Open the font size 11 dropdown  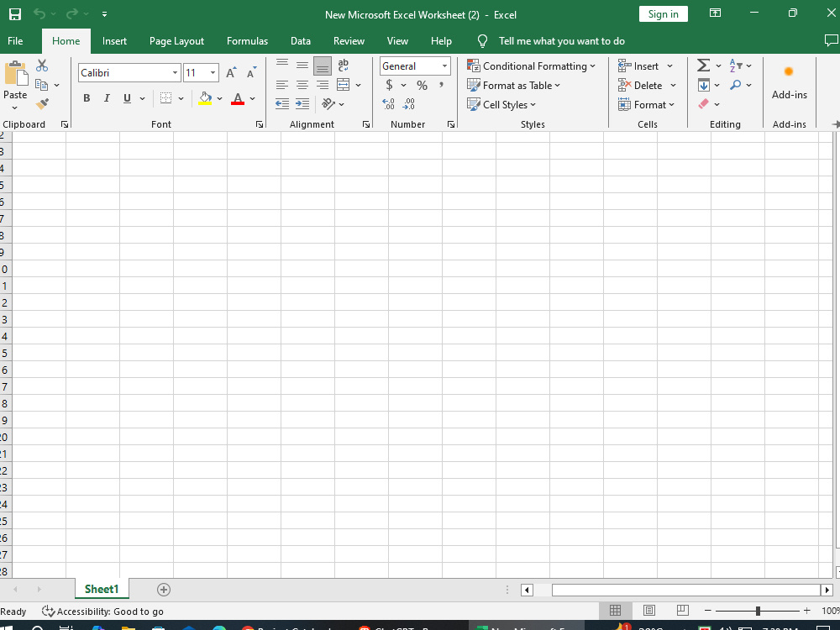coord(213,73)
